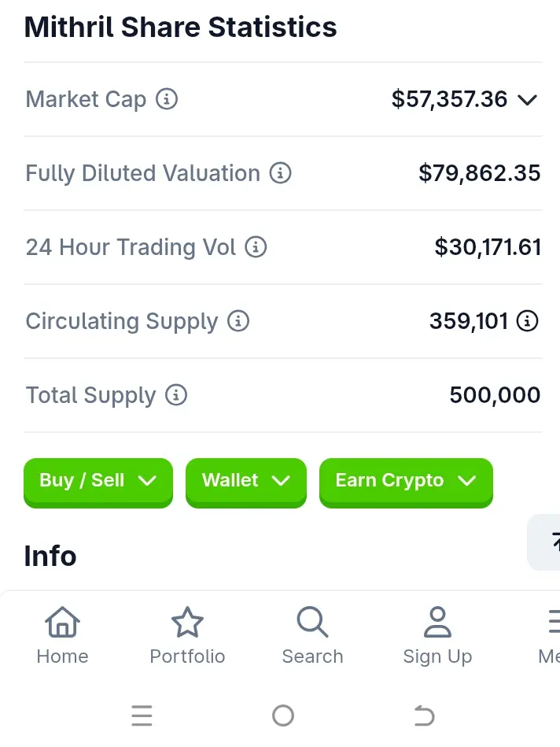Click info icon beside the 359,101 value

pos(528,321)
